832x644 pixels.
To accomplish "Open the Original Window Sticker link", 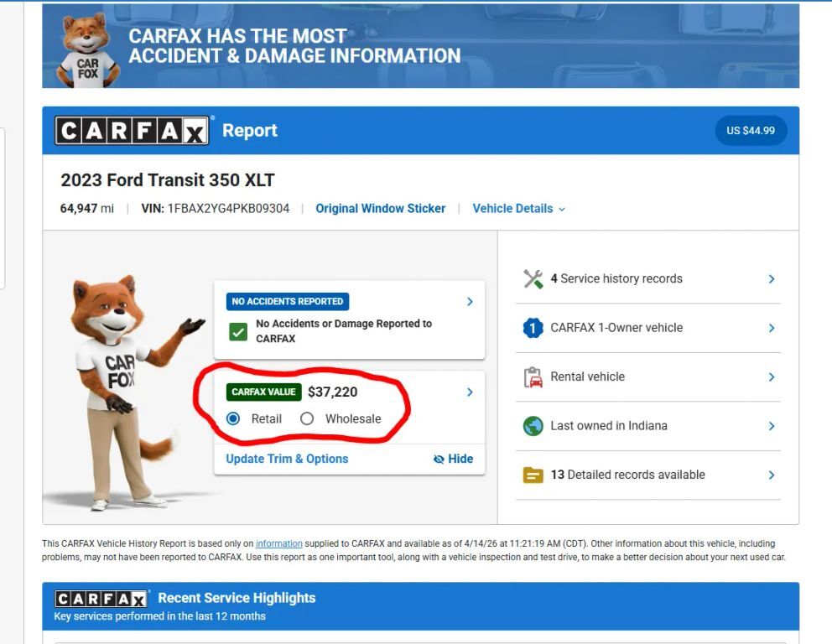I will click(380, 209).
